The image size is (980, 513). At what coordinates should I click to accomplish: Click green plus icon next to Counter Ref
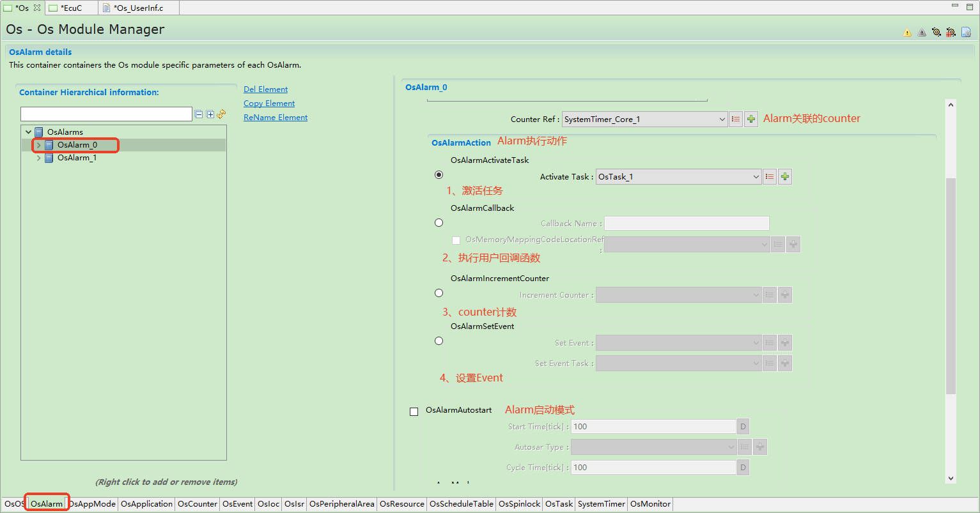pos(751,119)
